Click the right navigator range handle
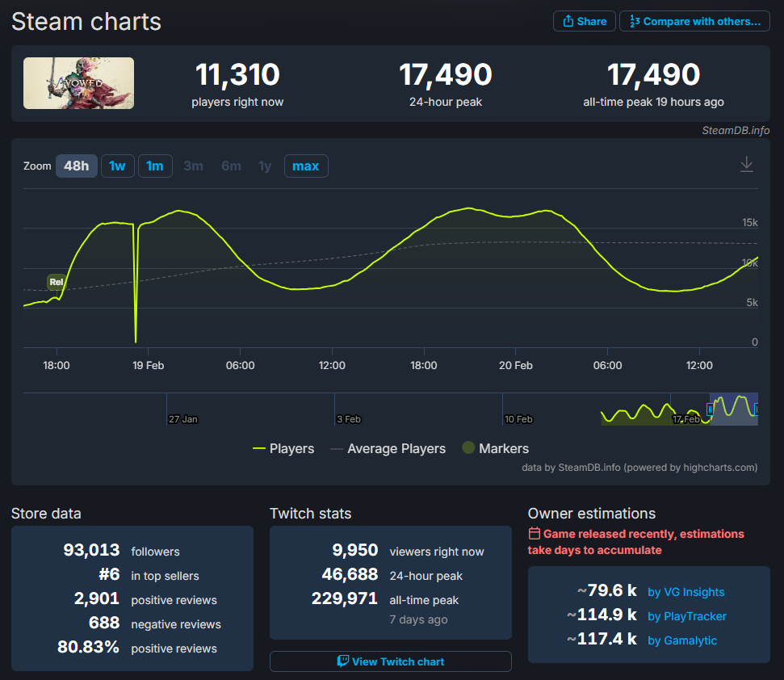Image resolution: width=784 pixels, height=680 pixels. [756, 409]
